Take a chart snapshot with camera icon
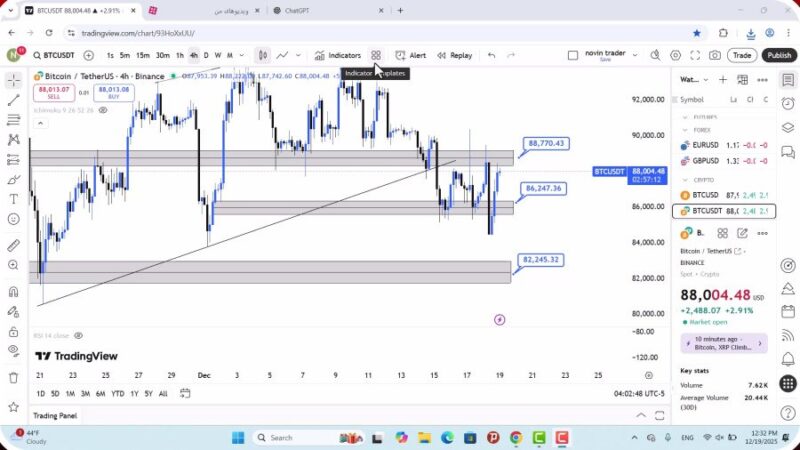Image resolution: width=800 pixels, height=450 pixels. click(715, 56)
